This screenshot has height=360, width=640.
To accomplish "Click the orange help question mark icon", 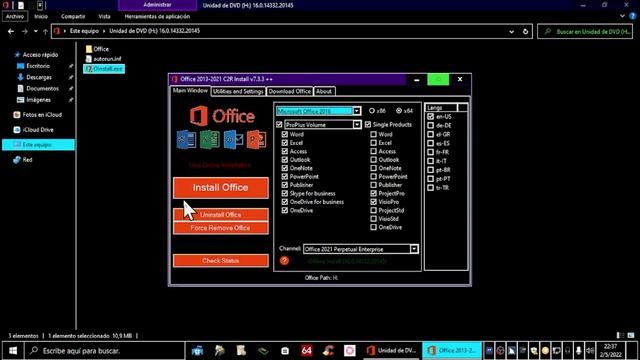I will coord(284,261).
